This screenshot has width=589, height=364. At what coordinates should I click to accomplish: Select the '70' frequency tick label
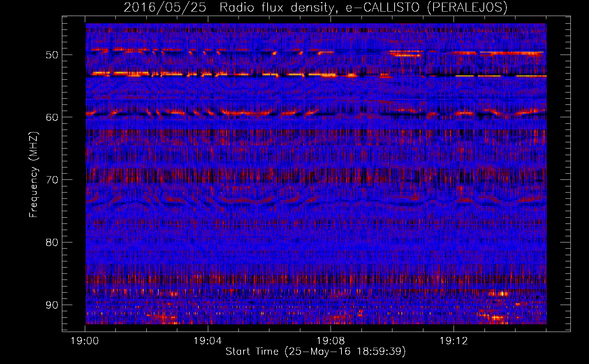point(52,180)
